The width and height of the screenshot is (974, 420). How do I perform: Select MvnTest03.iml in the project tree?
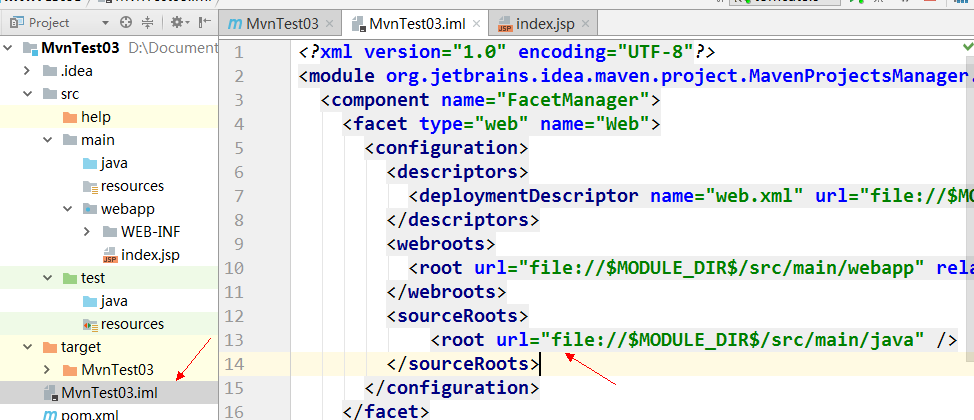tap(109, 393)
